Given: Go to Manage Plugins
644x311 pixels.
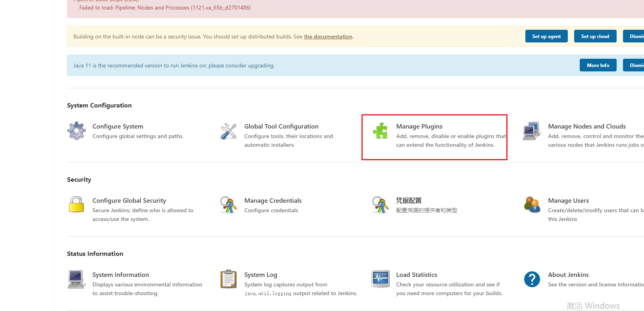Looking at the screenshot, I should [419, 126].
